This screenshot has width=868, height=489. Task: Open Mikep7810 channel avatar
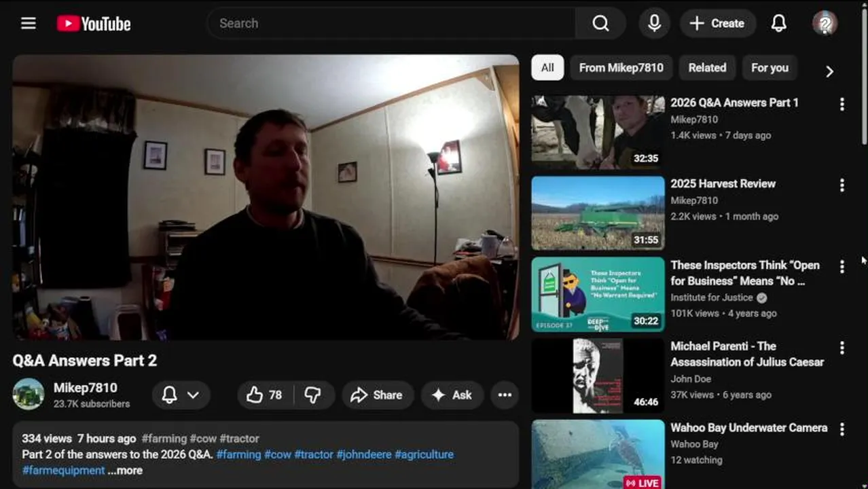tap(29, 395)
